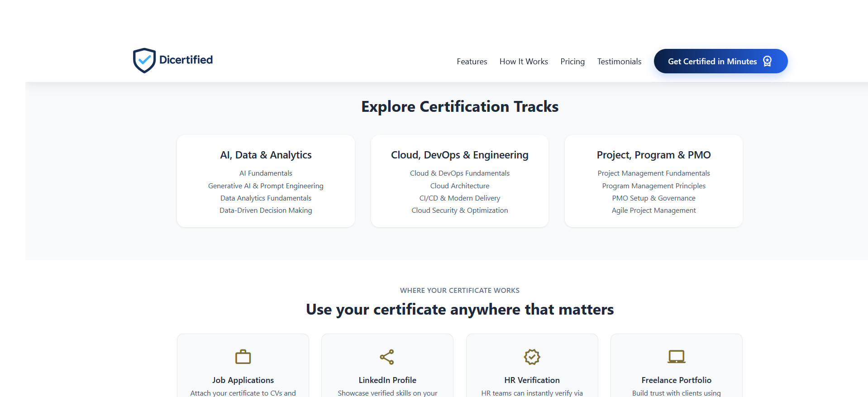Click the LinkedIn Profile card title

click(387, 380)
